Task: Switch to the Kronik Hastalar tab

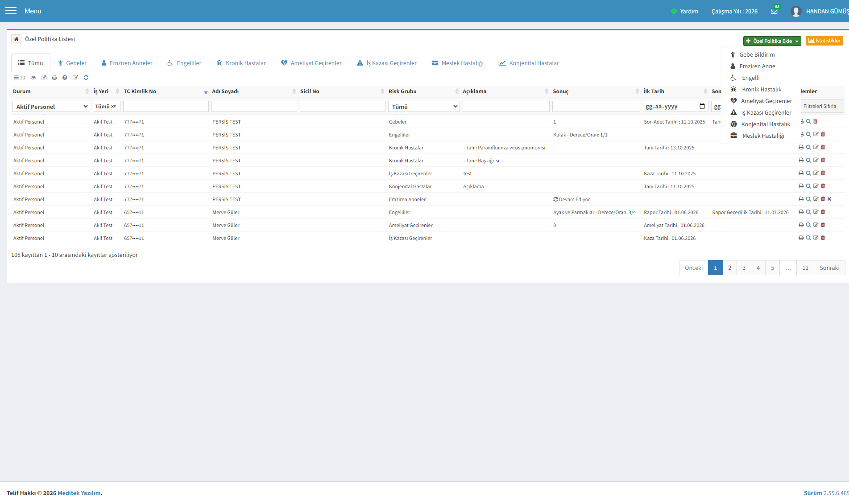Action: (241, 63)
